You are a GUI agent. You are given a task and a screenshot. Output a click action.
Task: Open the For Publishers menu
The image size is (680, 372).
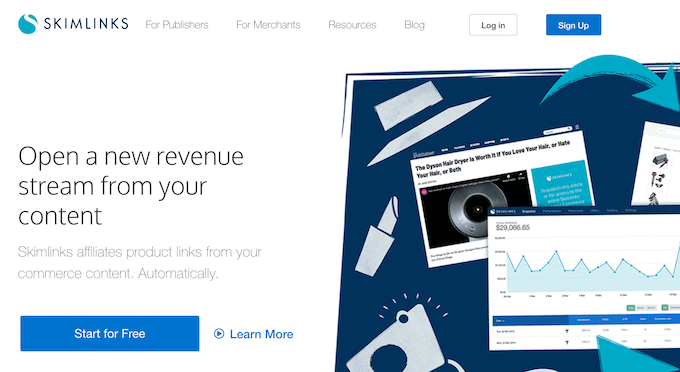coord(177,25)
